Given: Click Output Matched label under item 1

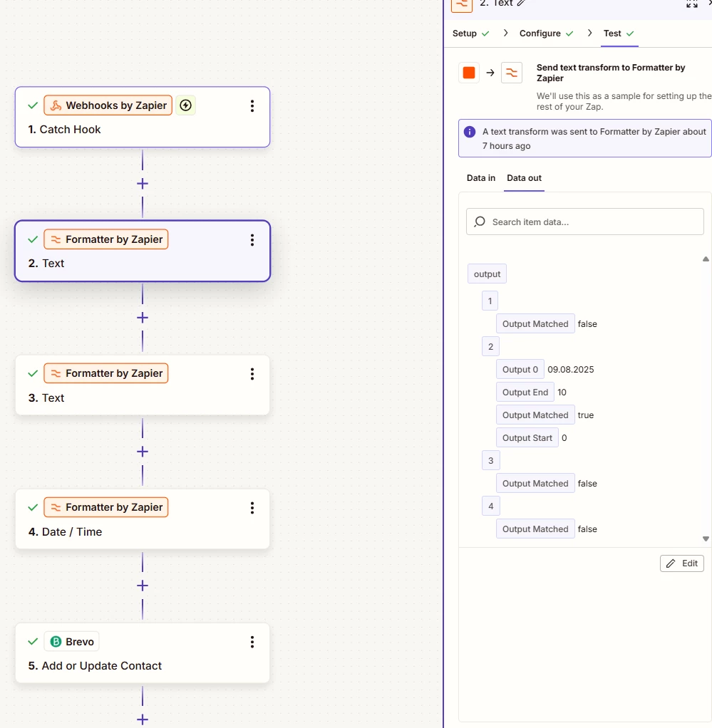Looking at the screenshot, I should tap(535, 324).
